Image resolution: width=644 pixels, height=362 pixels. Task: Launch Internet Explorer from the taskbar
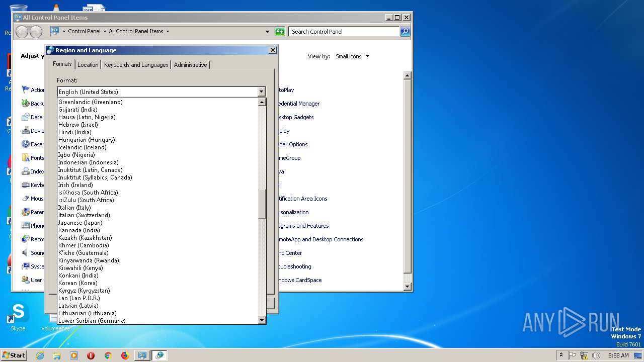40,355
